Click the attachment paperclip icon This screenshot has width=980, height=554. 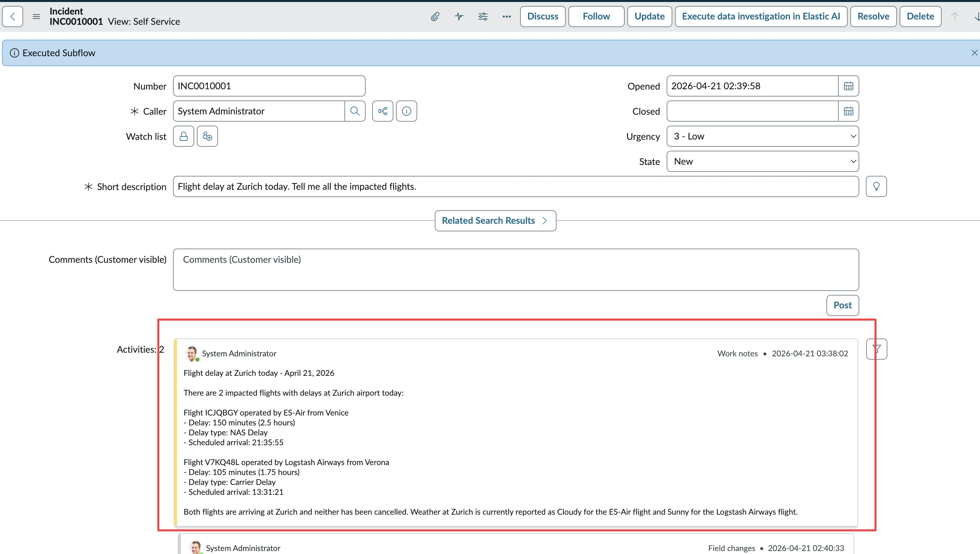pyautogui.click(x=435, y=16)
